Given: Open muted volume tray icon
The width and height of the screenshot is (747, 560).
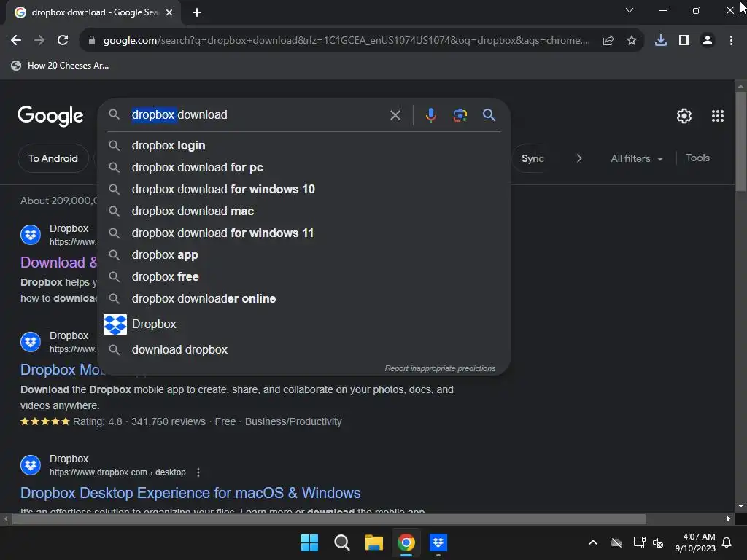Looking at the screenshot, I should pos(658,542).
